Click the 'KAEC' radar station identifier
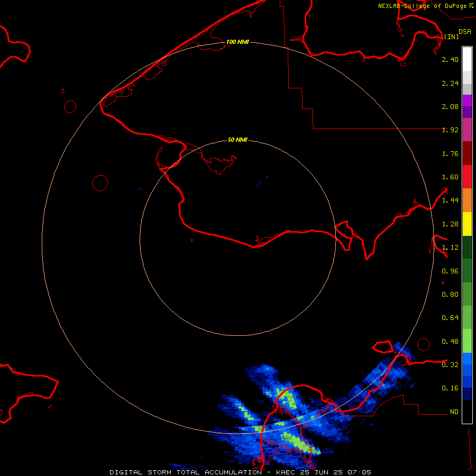The height and width of the screenshot is (476, 476). [x=285, y=472]
